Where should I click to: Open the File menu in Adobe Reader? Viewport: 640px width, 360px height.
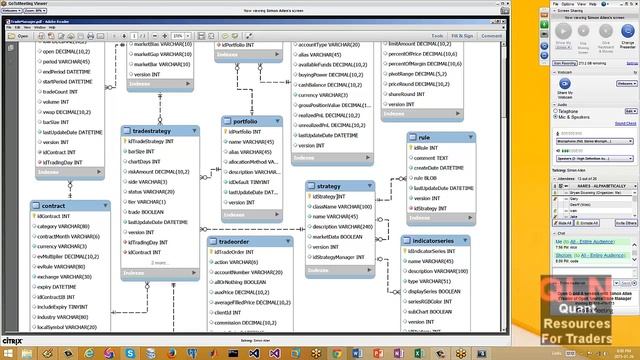tap(9, 27)
